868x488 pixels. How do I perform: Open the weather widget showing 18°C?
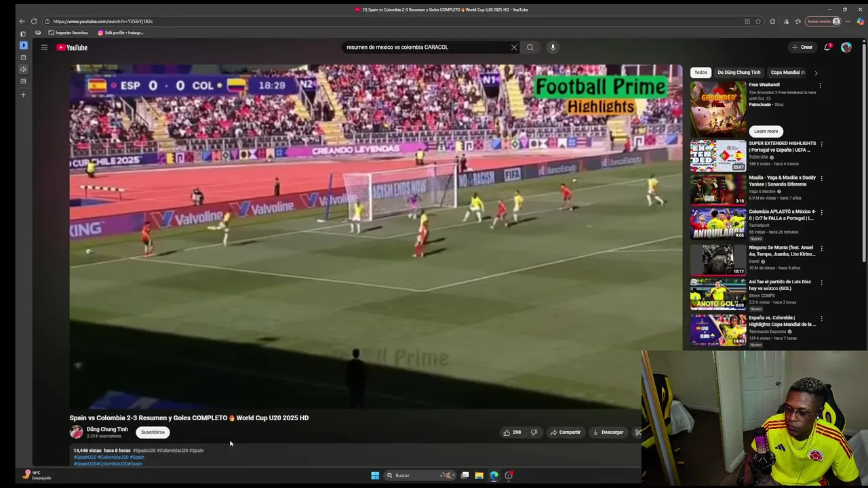[x=37, y=475]
